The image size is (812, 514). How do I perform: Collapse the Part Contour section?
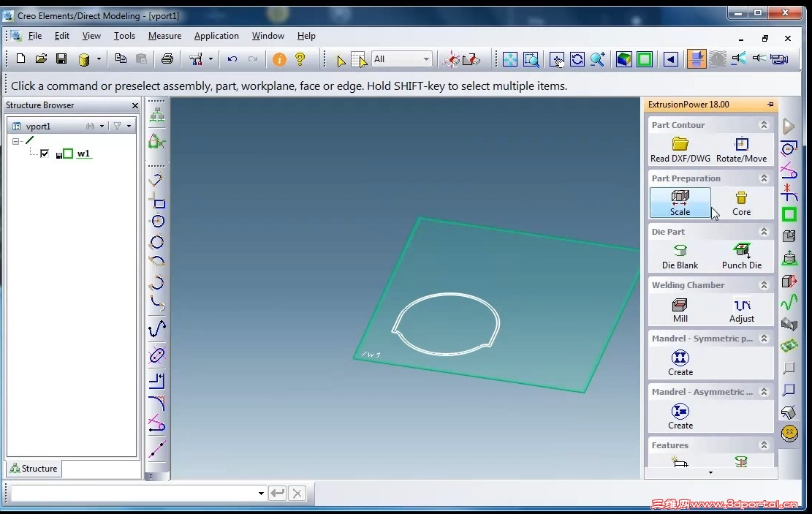point(763,125)
